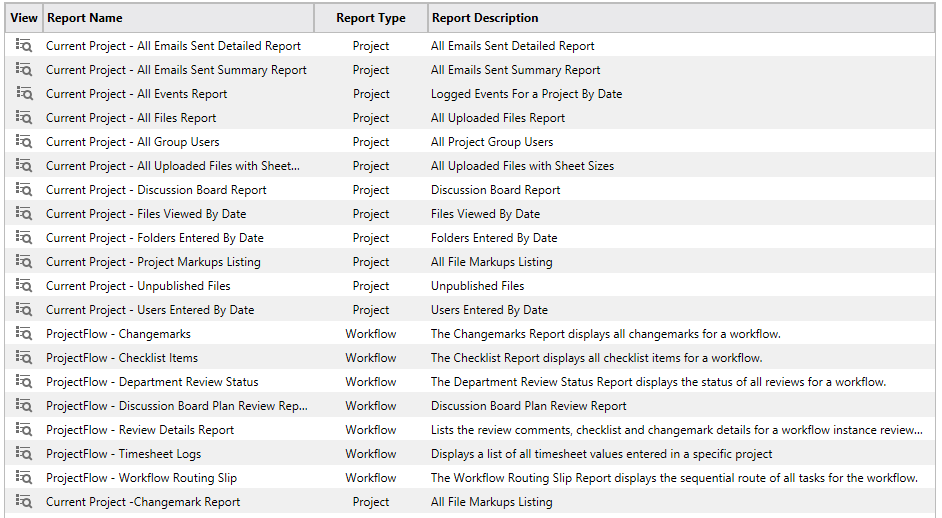
Task: Select 'Current Project - All Group Users' name
Action: 133,142
